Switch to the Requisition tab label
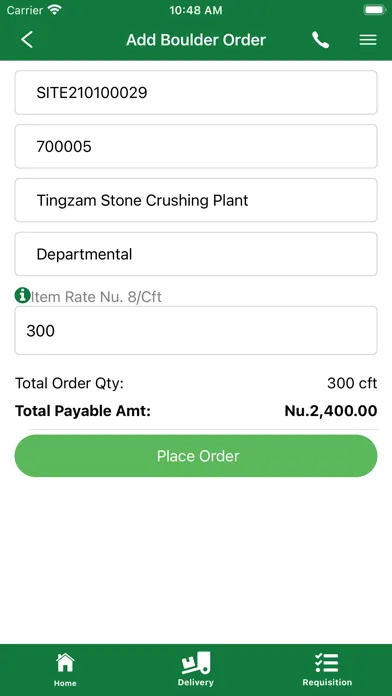Screen dimensions: 392x696 tap(327, 682)
